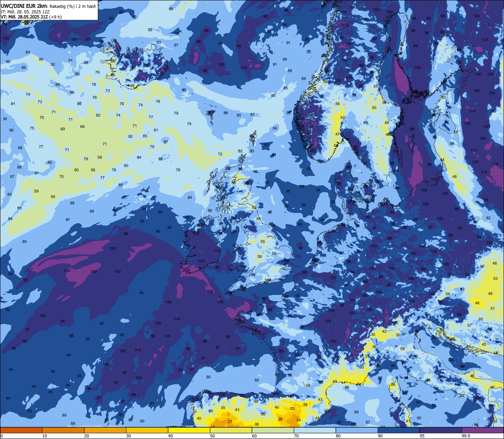The width and height of the screenshot is (504, 439).
Task: Click the map value "26"
Action: coord(280,419)
